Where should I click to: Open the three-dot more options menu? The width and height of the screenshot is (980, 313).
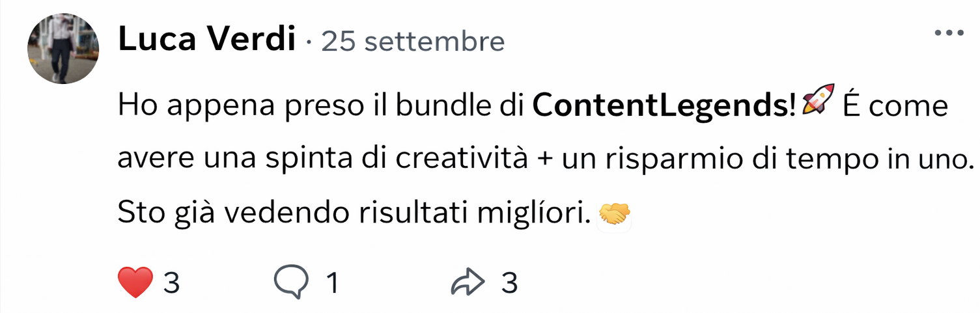click(948, 33)
